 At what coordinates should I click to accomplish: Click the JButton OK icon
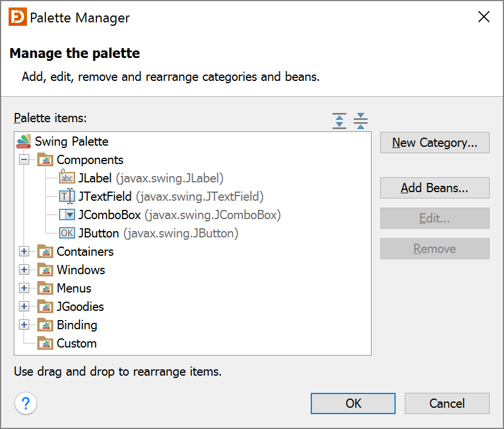tap(67, 233)
